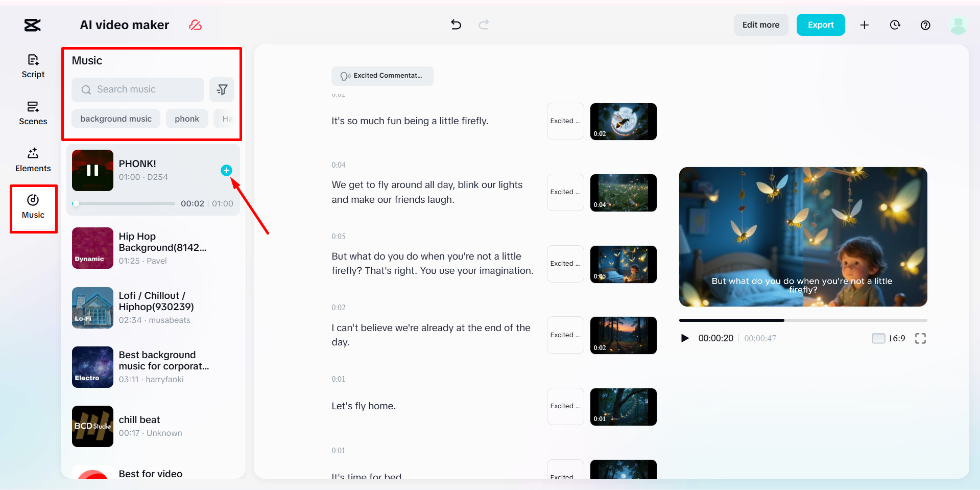Screen dimensions: 980x490
Task: Open the help question mark icon
Action: (925, 25)
